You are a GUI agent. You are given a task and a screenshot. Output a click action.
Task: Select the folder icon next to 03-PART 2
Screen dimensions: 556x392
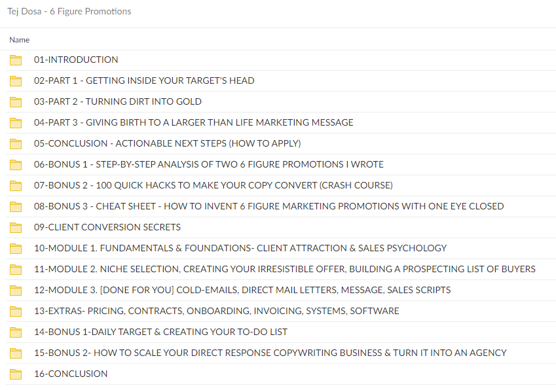click(16, 101)
